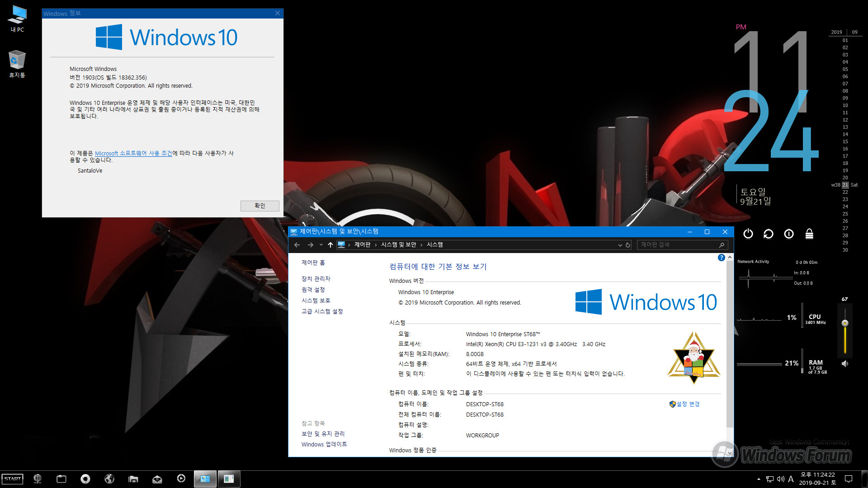The height and width of the screenshot is (488, 868).
Task: Click the IME input mode A indicator
Action: [x=791, y=479]
